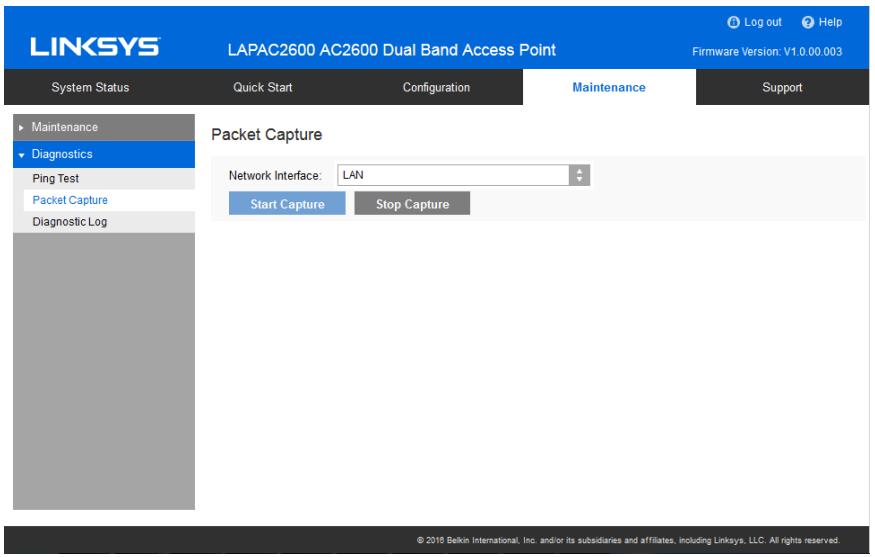Click the Stop Capture button
Viewport: 875px width, 557px height.
[412, 204]
